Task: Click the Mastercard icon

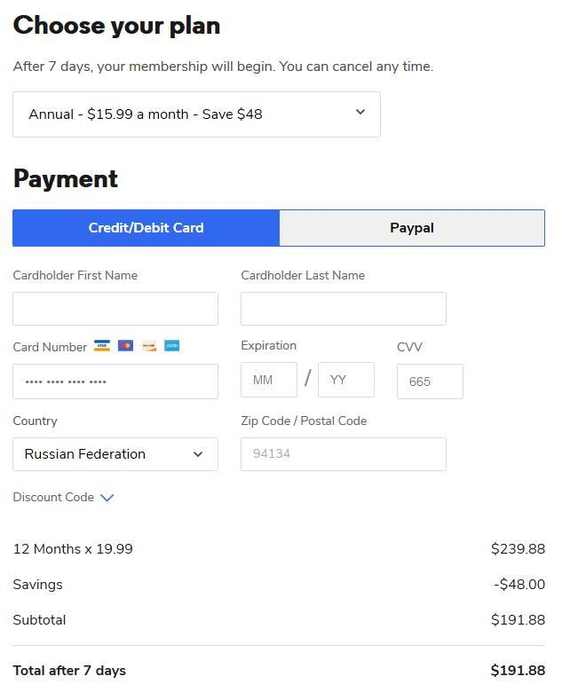Action: [x=125, y=346]
